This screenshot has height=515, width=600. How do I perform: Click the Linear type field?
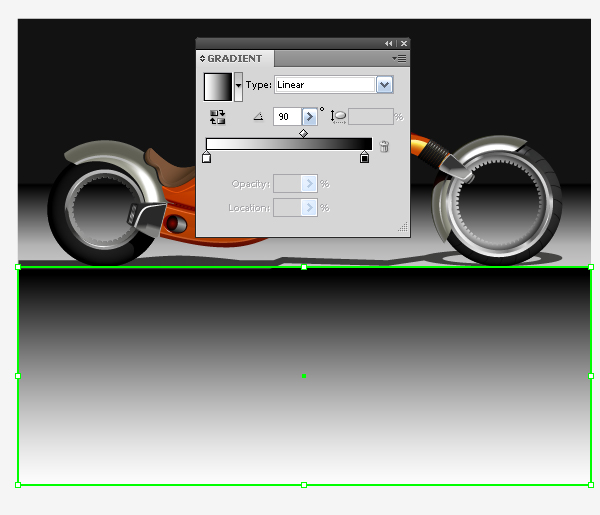(324, 85)
